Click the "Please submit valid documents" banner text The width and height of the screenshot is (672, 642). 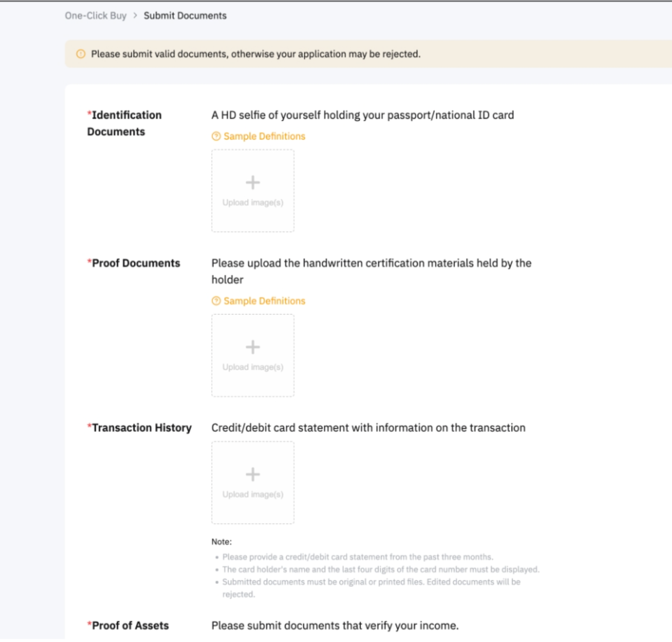[x=255, y=54]
